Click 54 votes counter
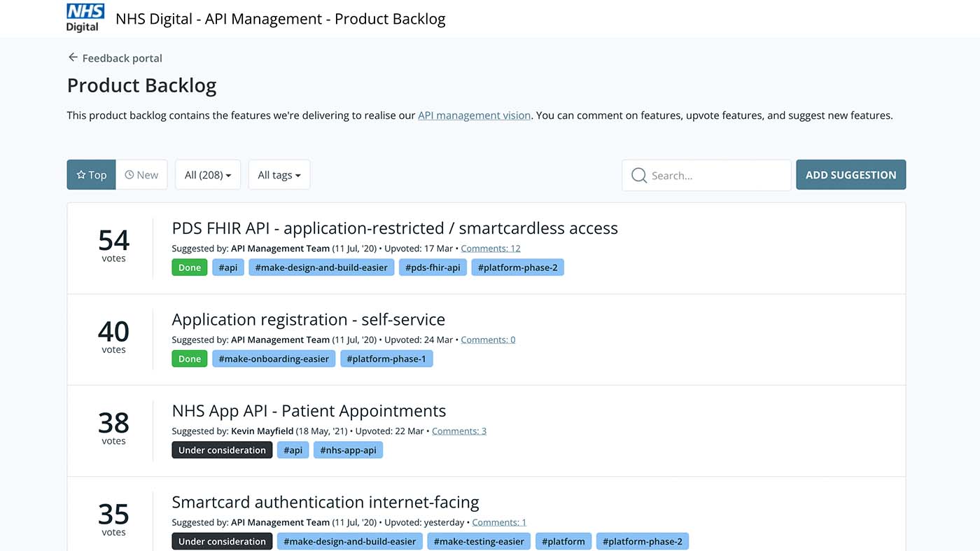 click(113, 245)
